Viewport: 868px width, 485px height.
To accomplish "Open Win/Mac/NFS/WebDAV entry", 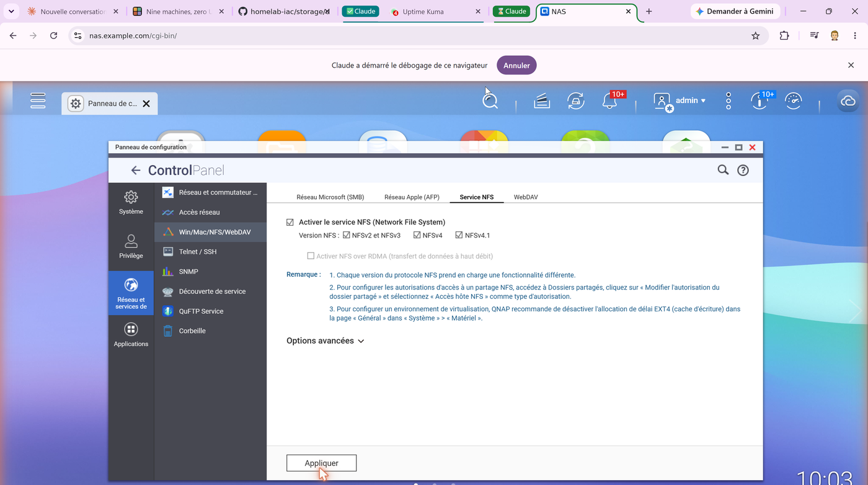I will [210, 232].
